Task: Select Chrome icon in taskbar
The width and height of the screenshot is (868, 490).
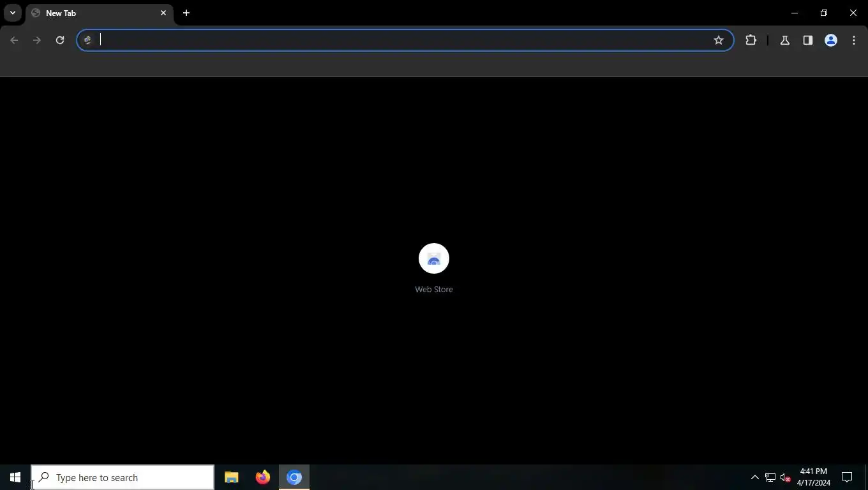Action: pyautogui.click(x=294, y=477)
